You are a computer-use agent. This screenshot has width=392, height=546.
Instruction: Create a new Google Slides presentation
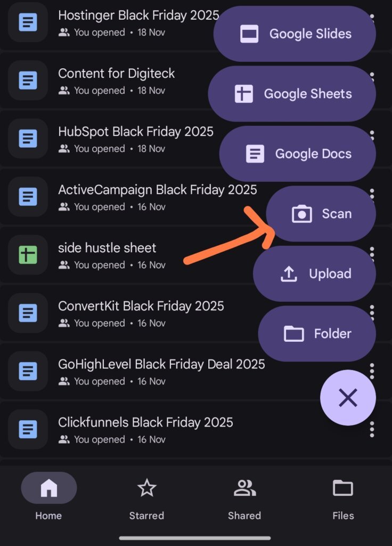(x=295, y=34)
